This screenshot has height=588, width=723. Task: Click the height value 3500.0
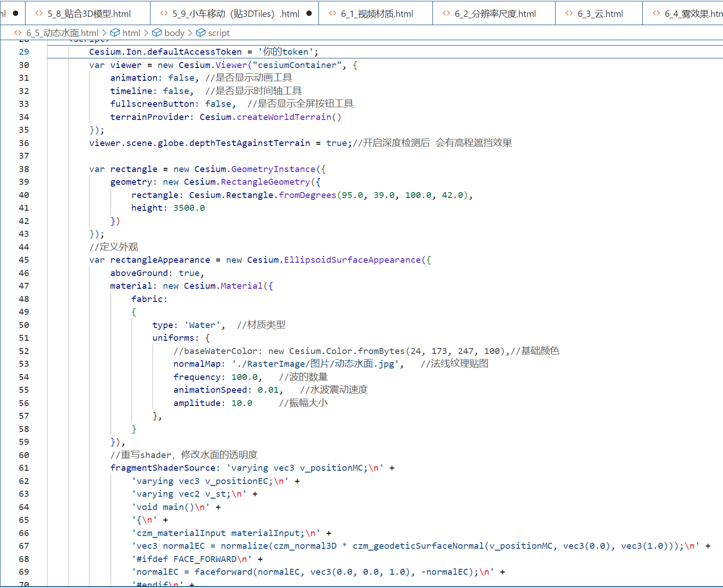tap(189, 208)
